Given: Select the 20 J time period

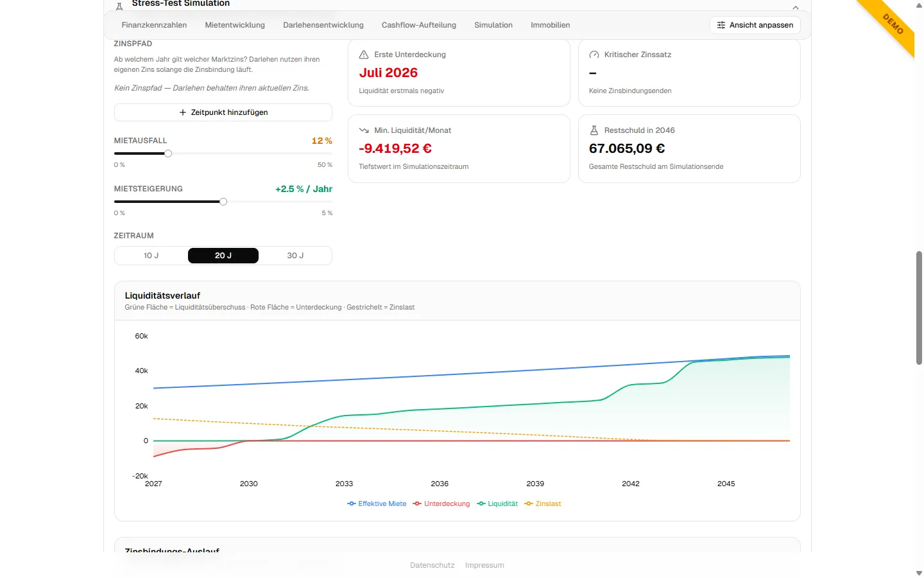Looking at the screenshot, I should coord(223,256).
